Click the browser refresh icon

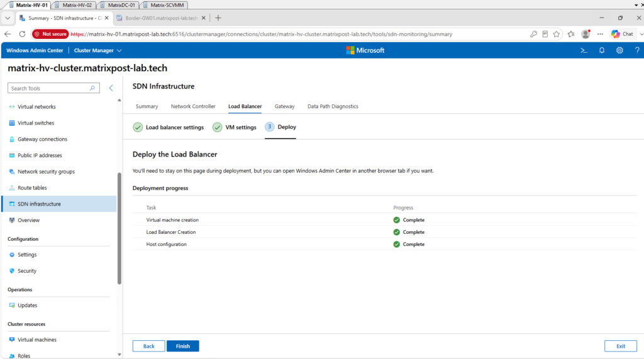point(22,34)
